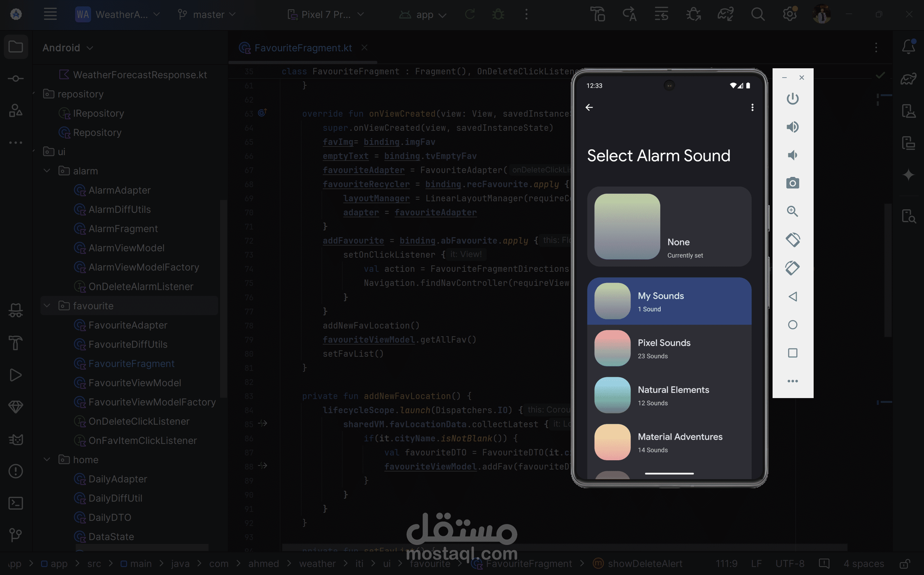Click the emulator zoom magnifier icon
This screenshot has height=575, width=924.
[x=792, y=212]
